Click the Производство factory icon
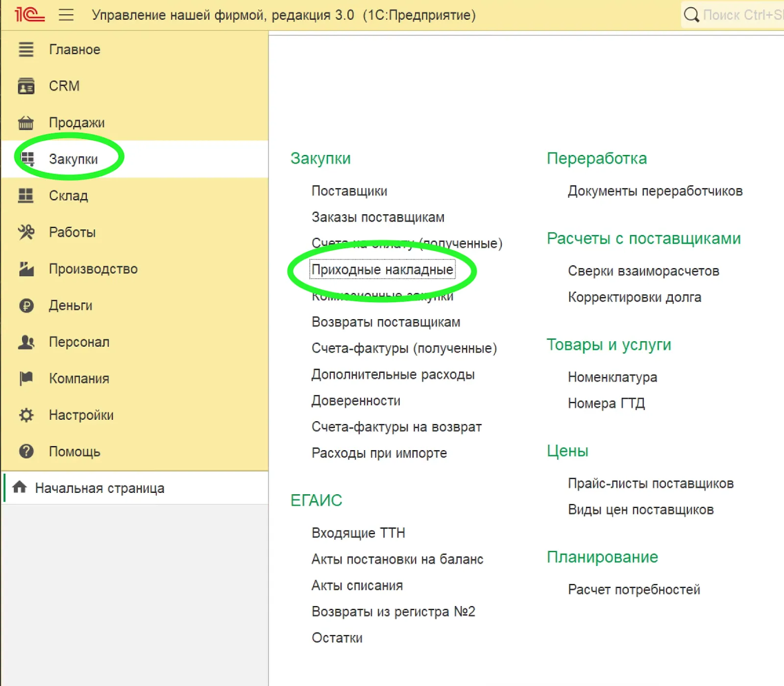This screenshot has height=686, width=784. 26,269
